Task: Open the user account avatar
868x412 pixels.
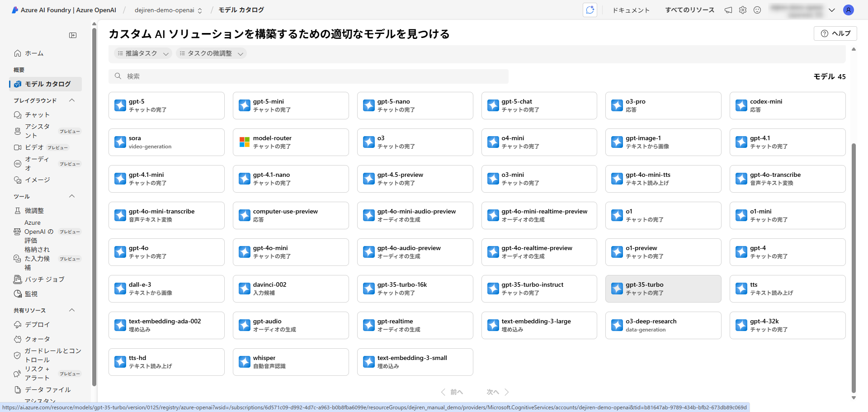Action: coord(849,10)
